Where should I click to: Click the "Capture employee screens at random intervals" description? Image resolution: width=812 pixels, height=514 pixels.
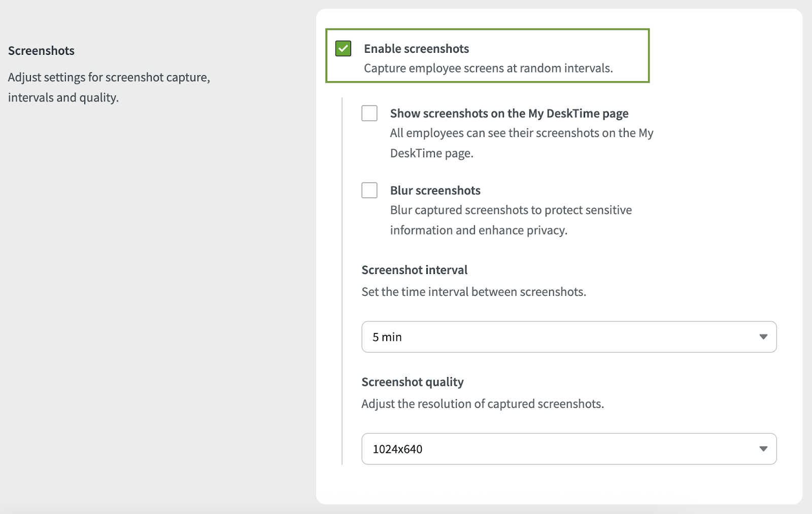coord(488,68)
